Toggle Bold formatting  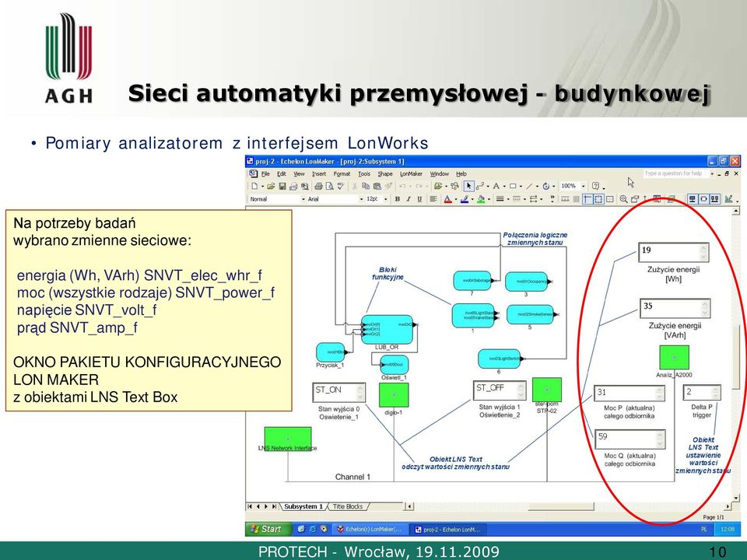pos(398,199)
